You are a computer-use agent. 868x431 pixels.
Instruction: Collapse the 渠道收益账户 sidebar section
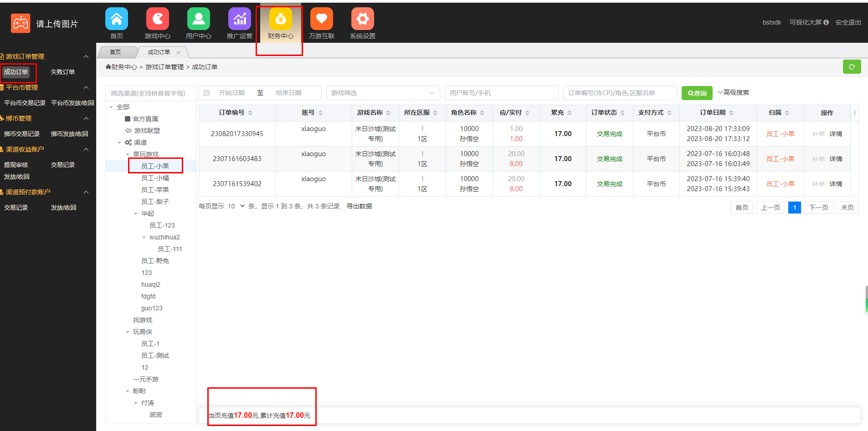86,149
